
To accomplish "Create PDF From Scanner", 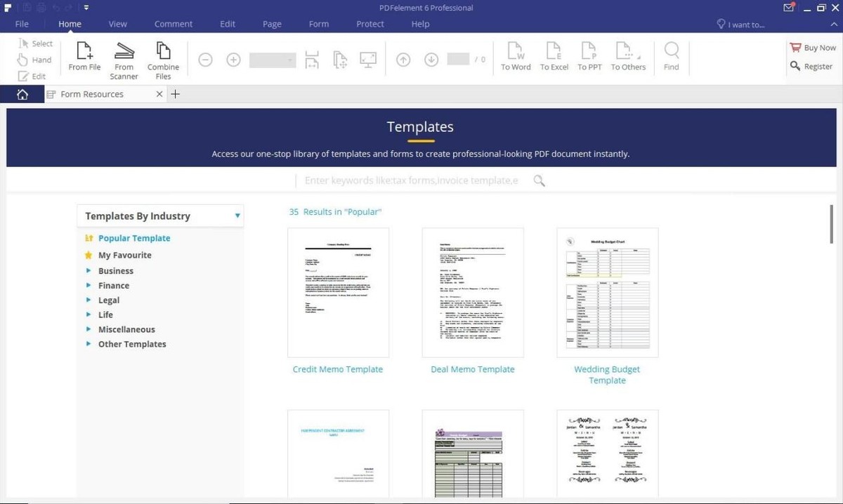I will point(124,60).
